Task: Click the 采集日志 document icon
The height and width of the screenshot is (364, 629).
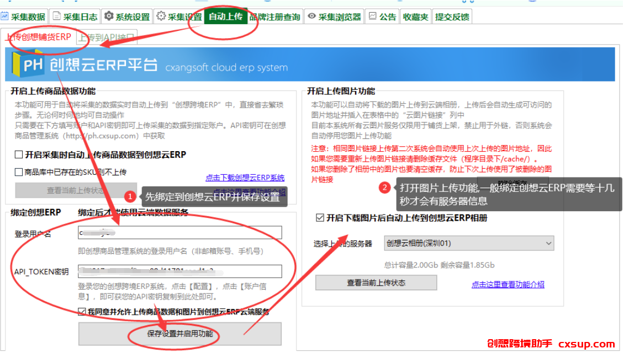Action: tap(56, 16)
